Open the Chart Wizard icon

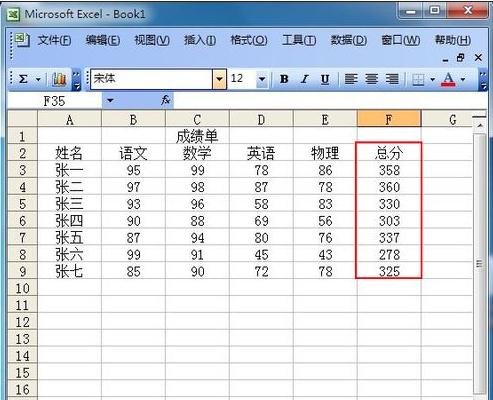[x=59, y=79]
